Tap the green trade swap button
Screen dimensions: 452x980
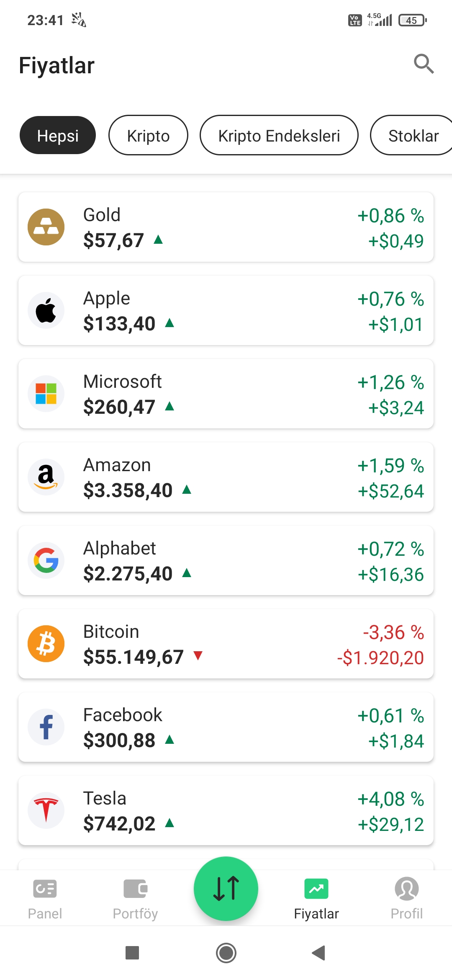[x=226, y=889]
